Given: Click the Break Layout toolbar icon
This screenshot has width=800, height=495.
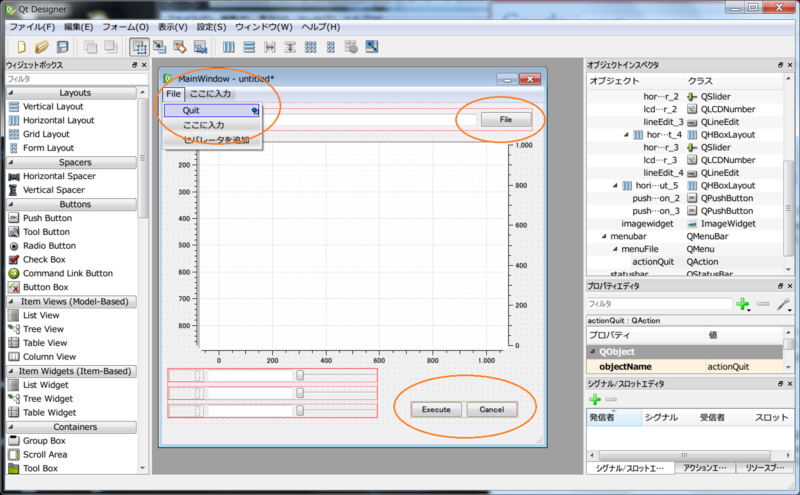Looking at the screenshot, I should [x=351, y=47].
